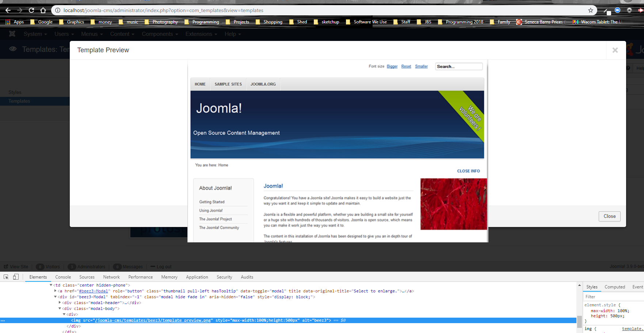Open the Google bookmarks folder
This screenshot has height=333, width=644.
[x=41, y=22]
